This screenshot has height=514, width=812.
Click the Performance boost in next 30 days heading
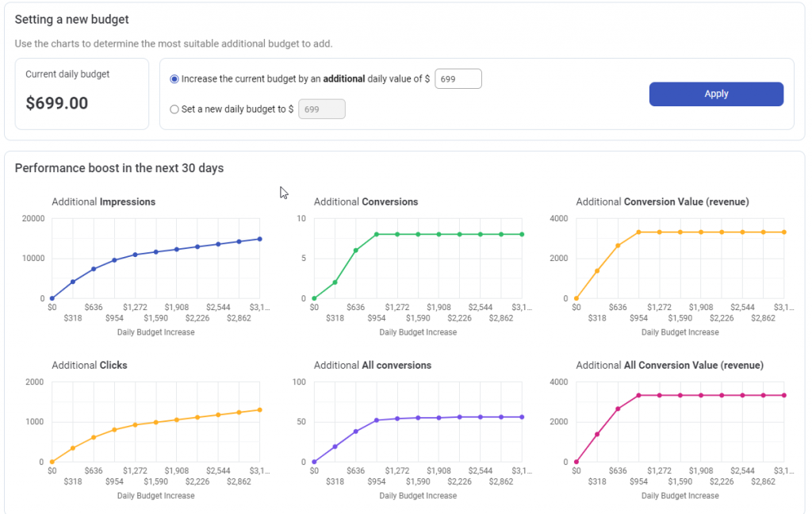pos(119,168)
